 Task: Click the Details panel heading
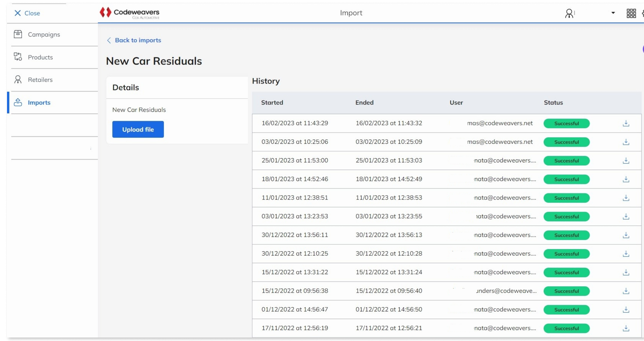(126, 87)
